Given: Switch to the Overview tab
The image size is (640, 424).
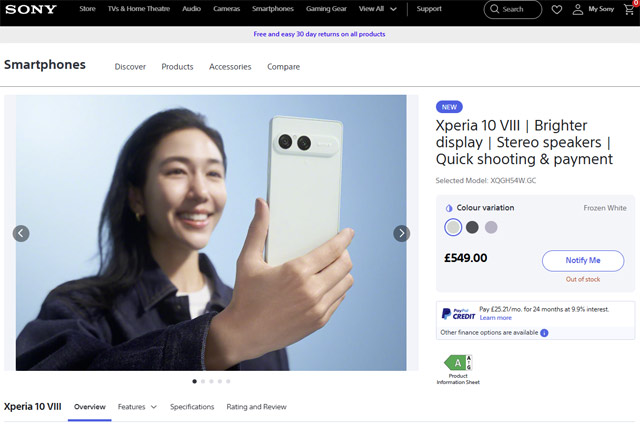Looking at the screenshot, I should [90, 407].
